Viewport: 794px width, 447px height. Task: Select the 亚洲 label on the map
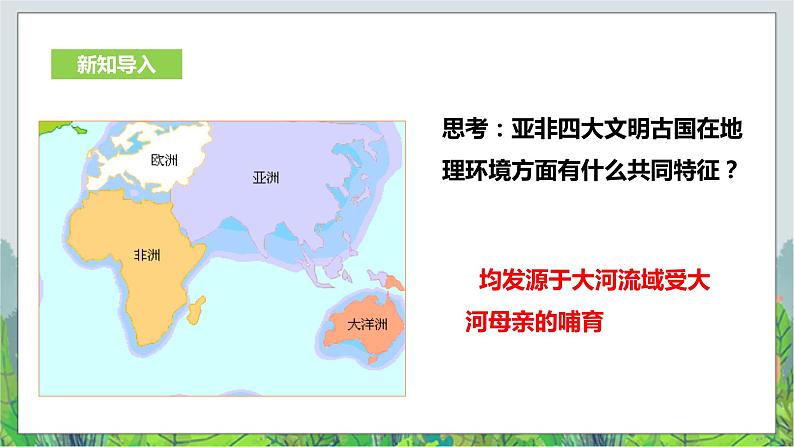click(265, 178)
